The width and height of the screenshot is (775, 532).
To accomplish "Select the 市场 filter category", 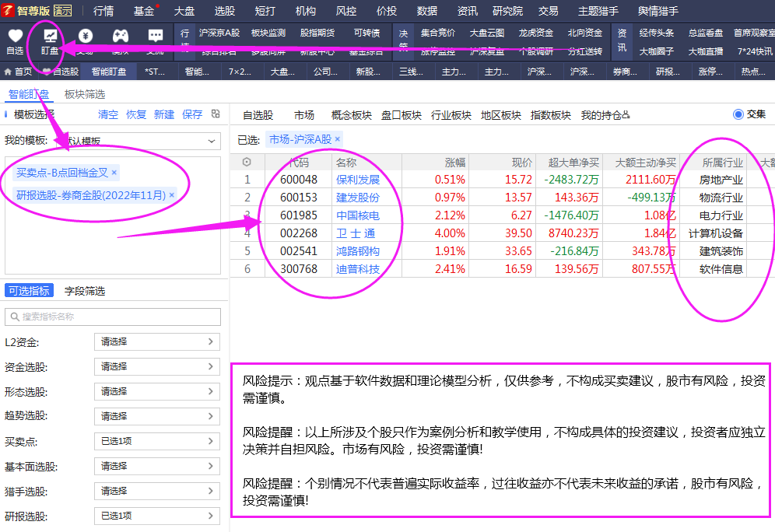I will pyautogui.click(x=304, y=115).
